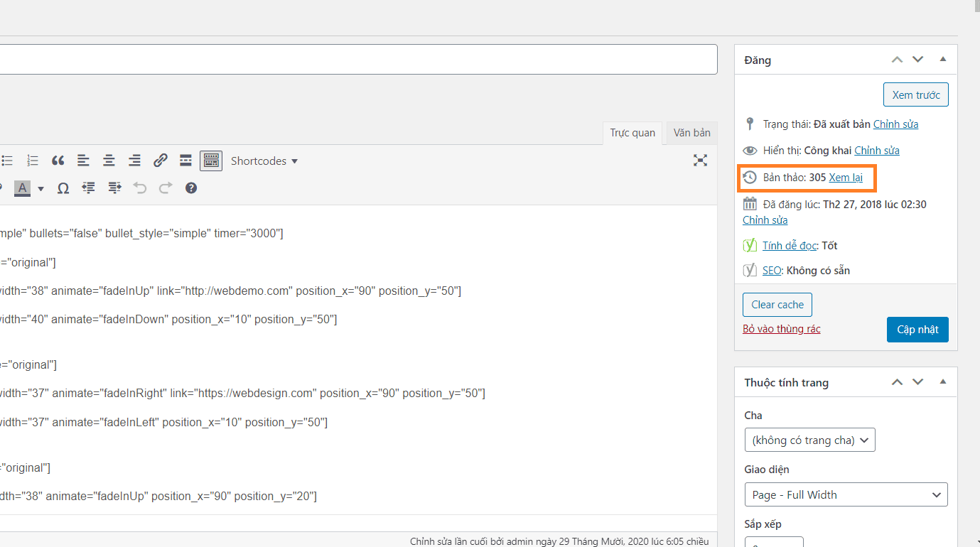Click the Cập nhật button

(917, 330)
